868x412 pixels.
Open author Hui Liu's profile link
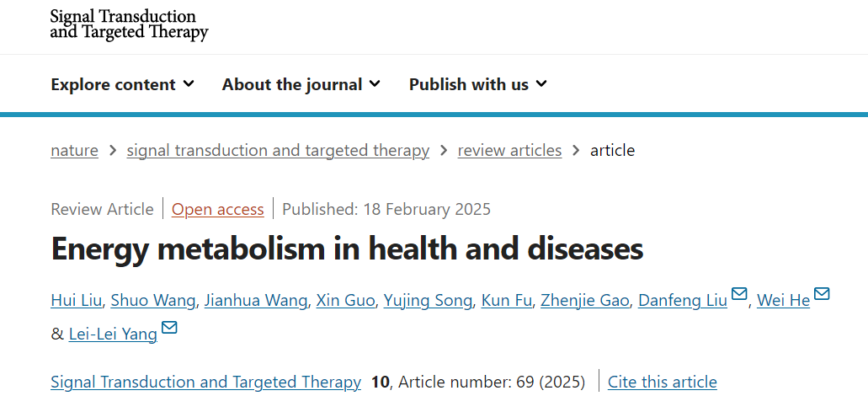click(77, 301)
